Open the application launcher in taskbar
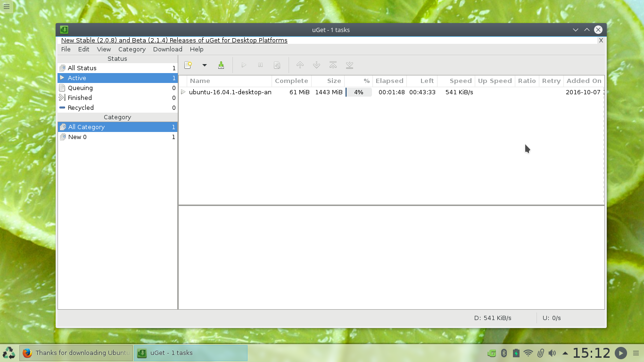644x362 pixels. coord(9,353)
